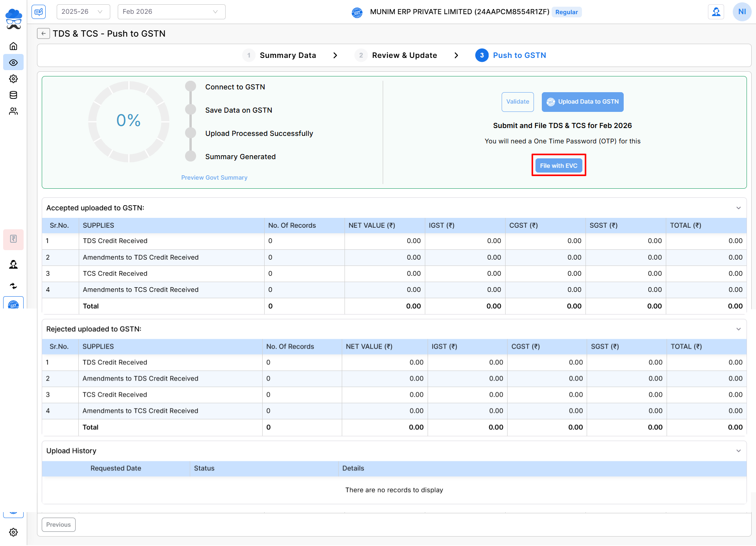Open the financial year 2025-26 dropdown
The width and height of the screenshot is (756, 546).
click(x=83, y=12)
